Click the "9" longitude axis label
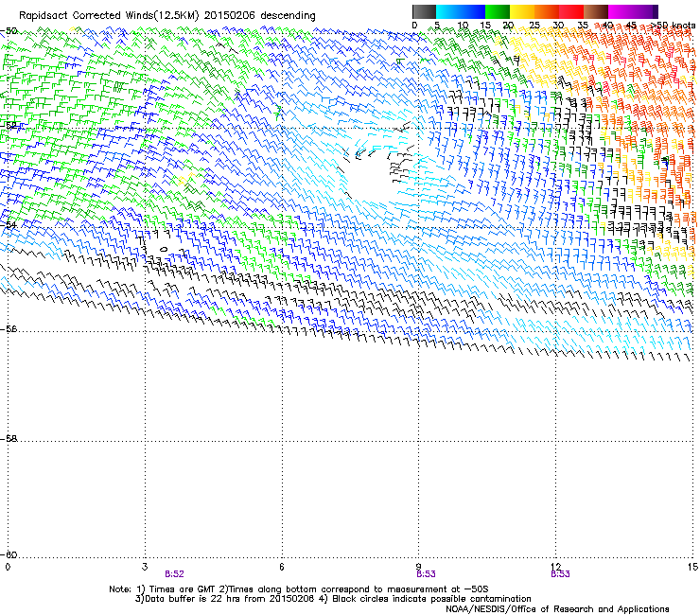This screenshot has width=700, height=615. tap(419, 567)
